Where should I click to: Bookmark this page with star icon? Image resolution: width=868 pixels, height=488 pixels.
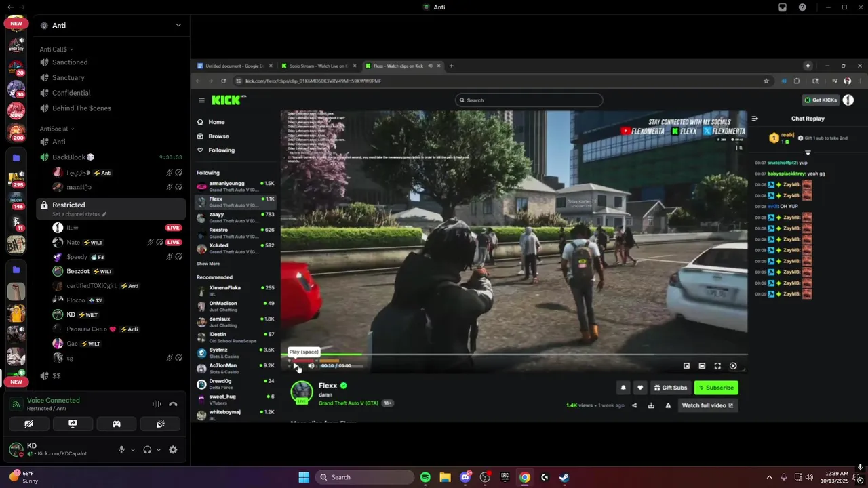[766, 81]
